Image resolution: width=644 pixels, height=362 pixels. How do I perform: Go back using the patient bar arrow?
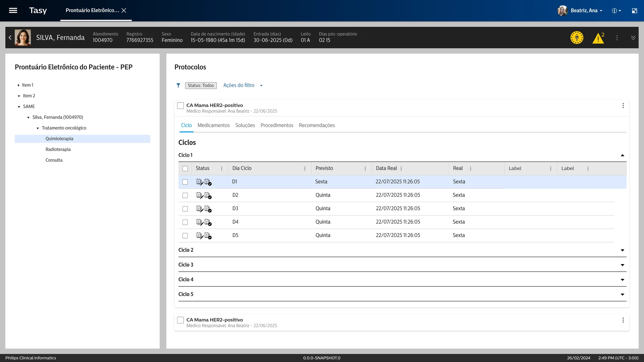tap(10, 38)
